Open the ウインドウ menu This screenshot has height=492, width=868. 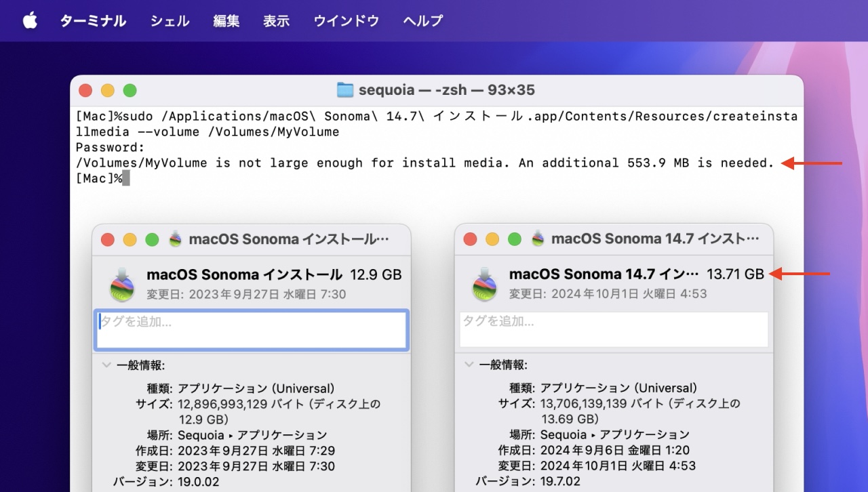coord(347,21)
